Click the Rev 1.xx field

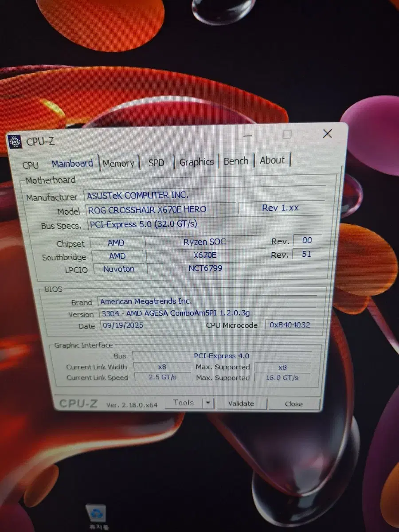point(281,207)
